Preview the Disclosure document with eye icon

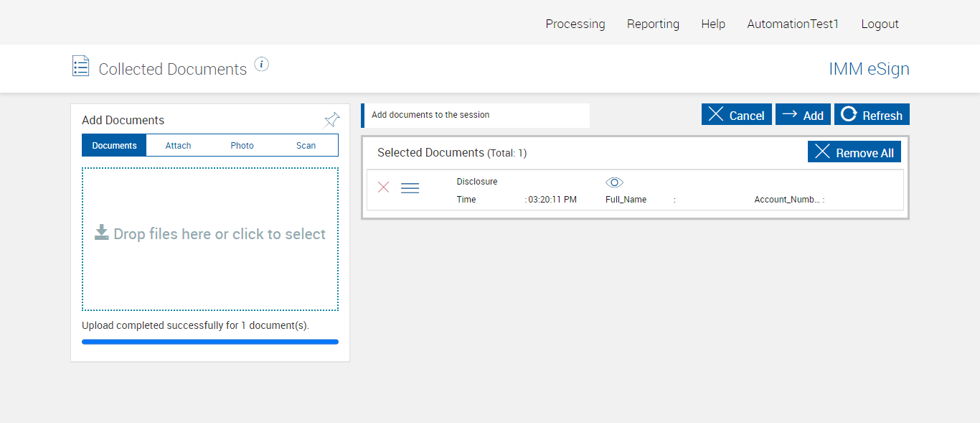click(x=614, y=182)
